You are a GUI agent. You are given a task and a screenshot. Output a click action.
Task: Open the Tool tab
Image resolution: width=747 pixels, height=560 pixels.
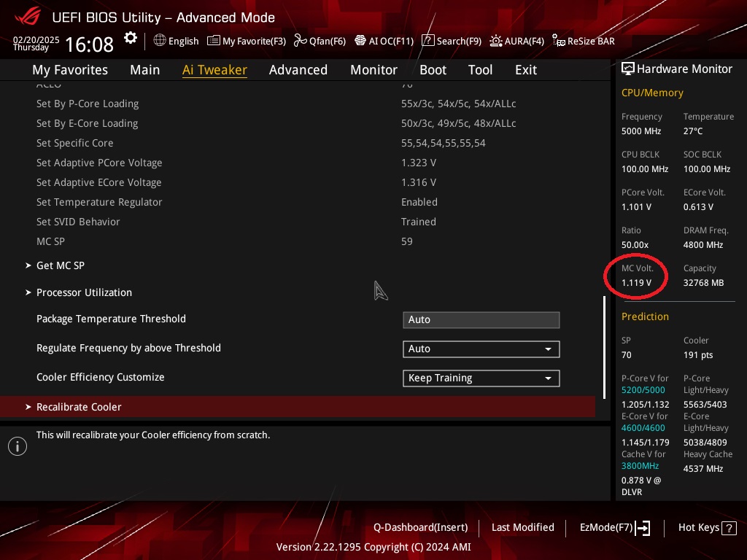coord(480,69)
